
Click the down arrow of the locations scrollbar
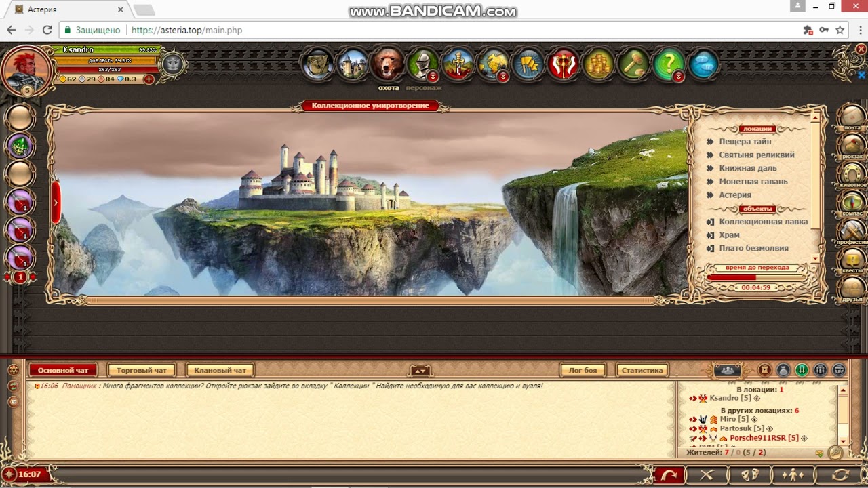pos(816,258)
